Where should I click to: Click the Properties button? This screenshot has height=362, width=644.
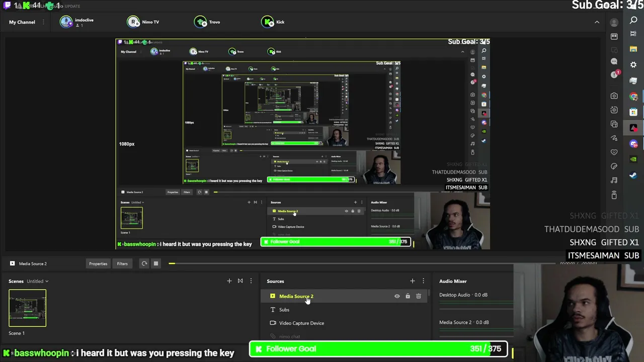[x=98, y=263]
